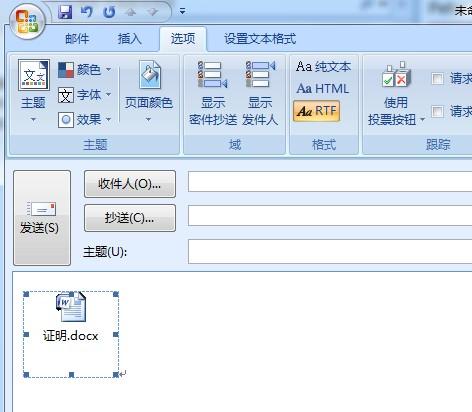Image resolution: width=472 pixels, height=412 pixels.
Task: Set format to Aa HTML
Action: pos(323,89)
